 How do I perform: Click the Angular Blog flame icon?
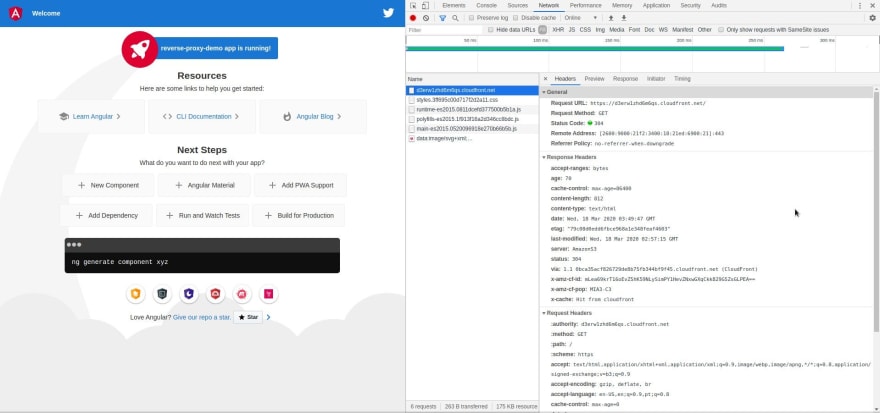[x=287, y=117]
